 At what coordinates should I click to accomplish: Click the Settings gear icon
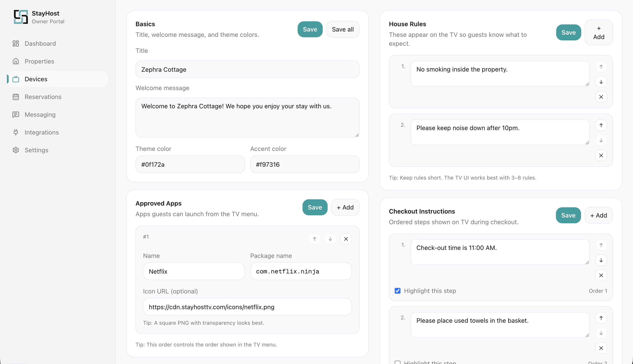pos(16,150)
